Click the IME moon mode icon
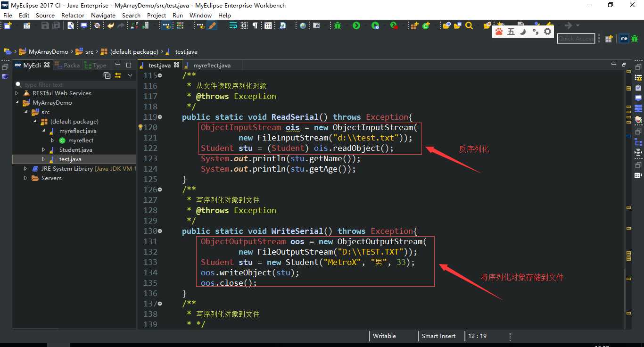The height and width of the screenshot is (347, 644). (522, 32)
